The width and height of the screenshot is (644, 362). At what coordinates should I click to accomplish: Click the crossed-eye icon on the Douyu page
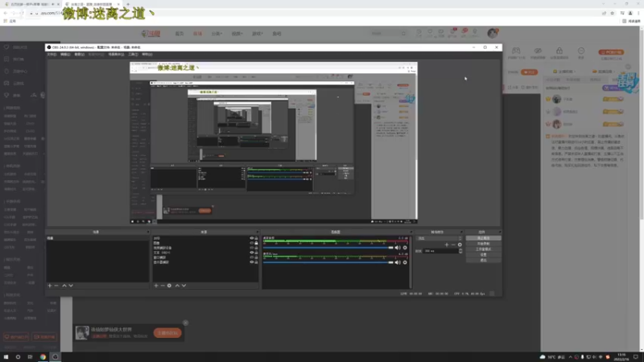[538, 51]
